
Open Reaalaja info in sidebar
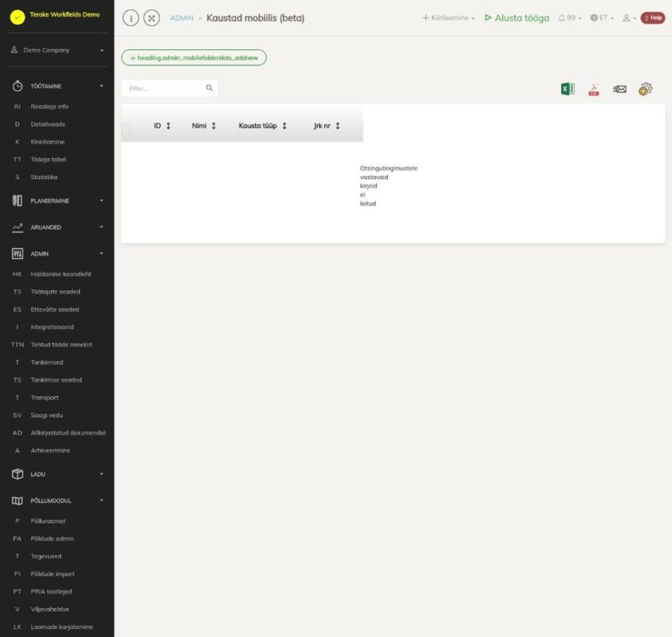pyautogui.click(x=50, y=107)
